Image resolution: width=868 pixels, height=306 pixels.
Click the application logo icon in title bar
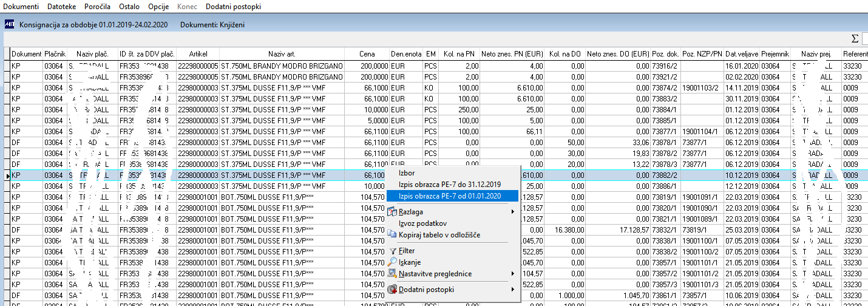coord(10,25)
